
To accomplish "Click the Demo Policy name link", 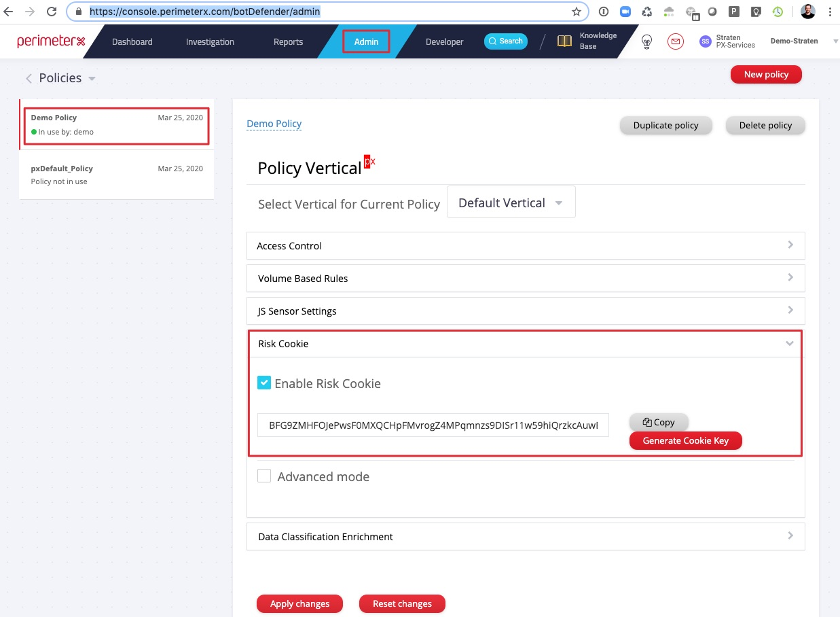I will [274, 124].
